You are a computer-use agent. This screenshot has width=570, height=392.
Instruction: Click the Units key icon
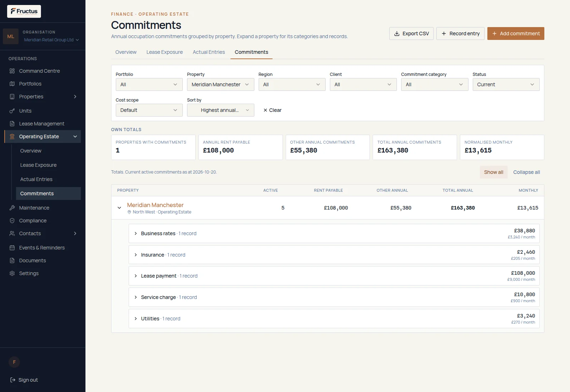pos(12,111)
